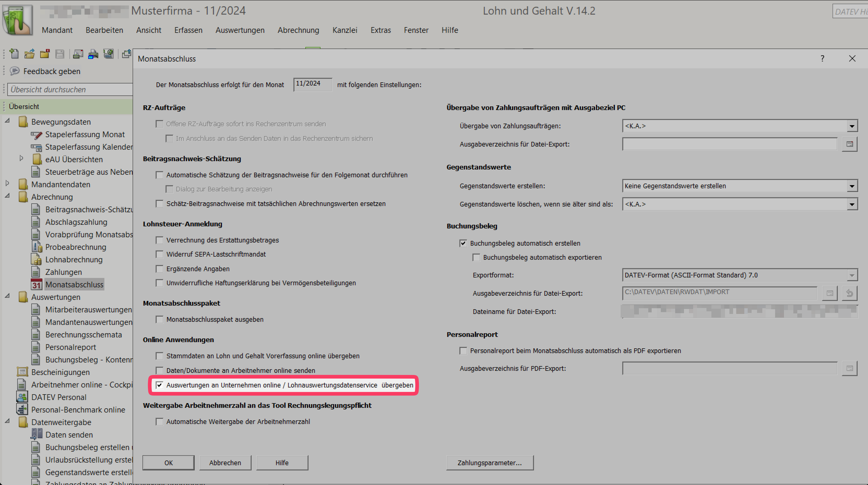Image resolution: width=868 pixels, height=485 pixels.
Task: Click the Personal-Benchmark online icon
Action: (22, 410)
